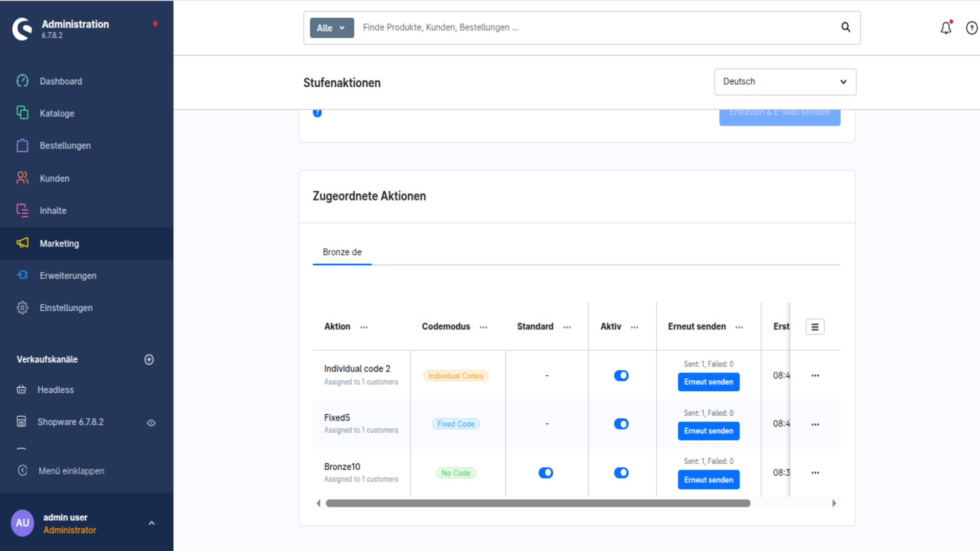Screen dimensions: 980x551
Task: Open Standard column options dots
Action: (x=567, y=328)
